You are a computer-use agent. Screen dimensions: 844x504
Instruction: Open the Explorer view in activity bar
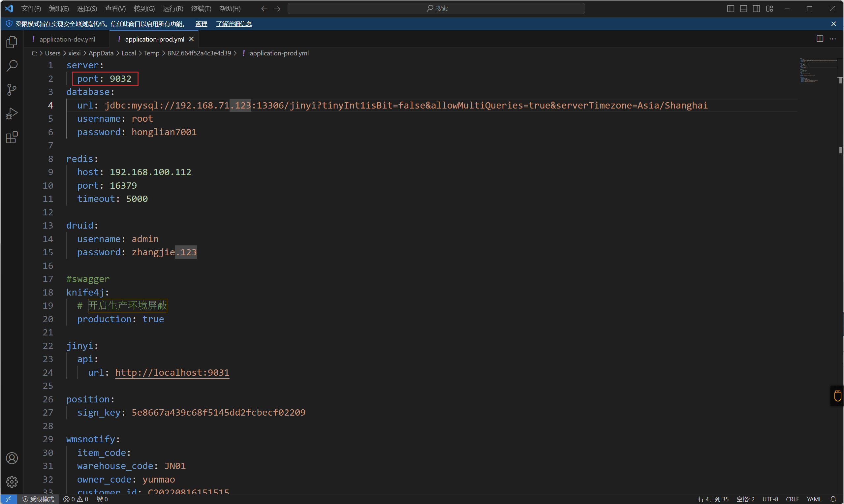pyautogui.click(x=12, y=42)
